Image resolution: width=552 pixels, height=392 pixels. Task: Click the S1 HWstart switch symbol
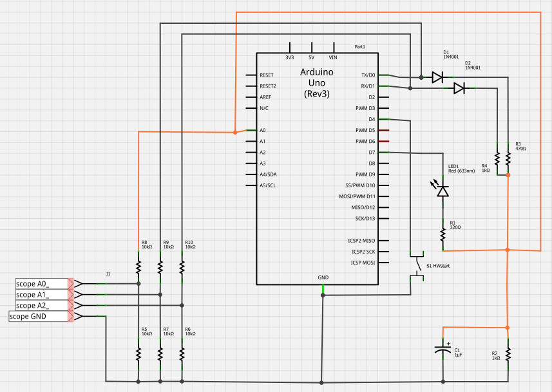pyautogui.click(x=417, y=265)
